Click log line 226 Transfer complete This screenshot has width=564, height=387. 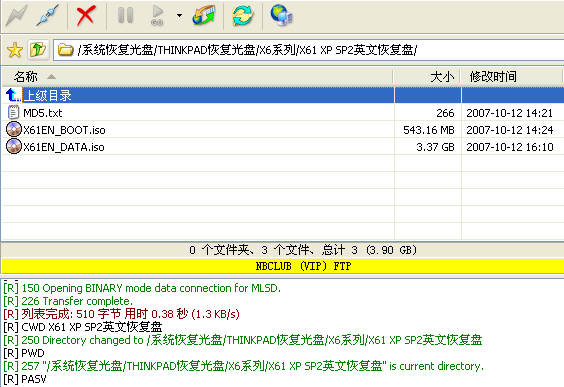(x=68, y=301)
